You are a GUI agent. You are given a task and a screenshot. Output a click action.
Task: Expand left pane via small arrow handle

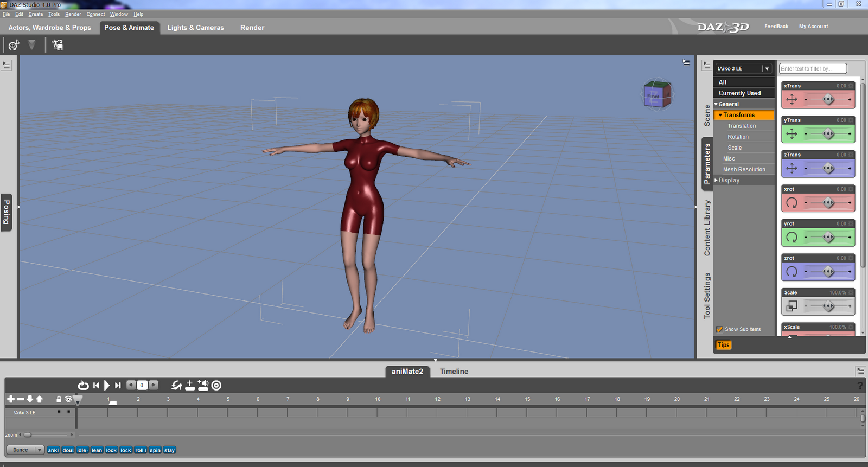pyautogui.click(x=18, y=207)
